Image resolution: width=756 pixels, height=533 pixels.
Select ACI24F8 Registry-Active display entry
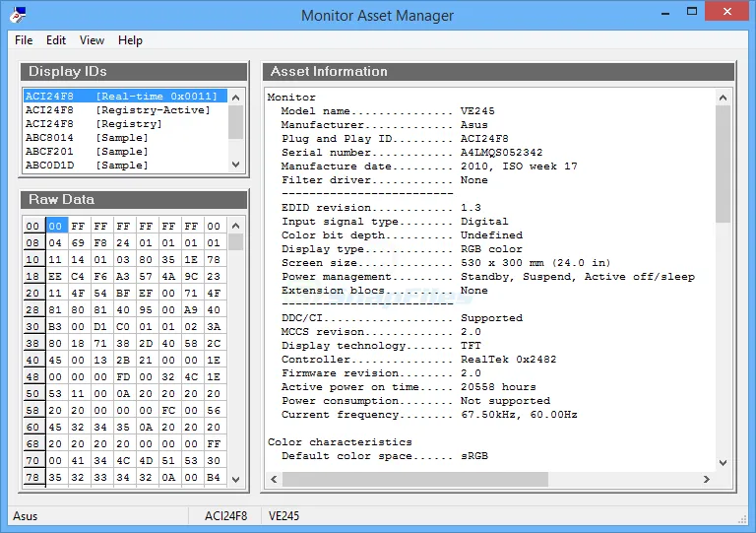125,110
